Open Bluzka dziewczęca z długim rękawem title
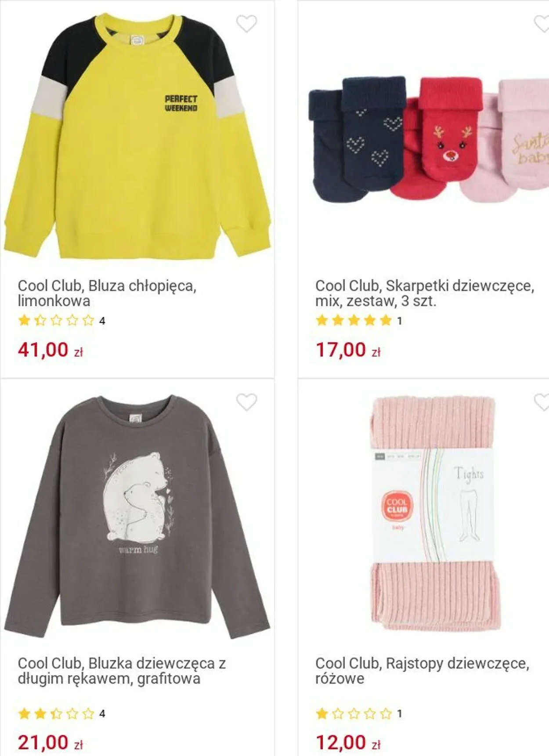 [x=122, y=671]
